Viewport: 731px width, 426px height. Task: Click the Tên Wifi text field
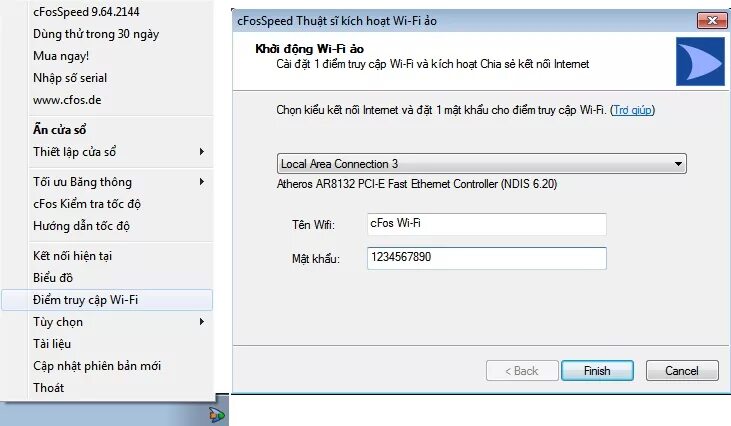tap(487, 224)
